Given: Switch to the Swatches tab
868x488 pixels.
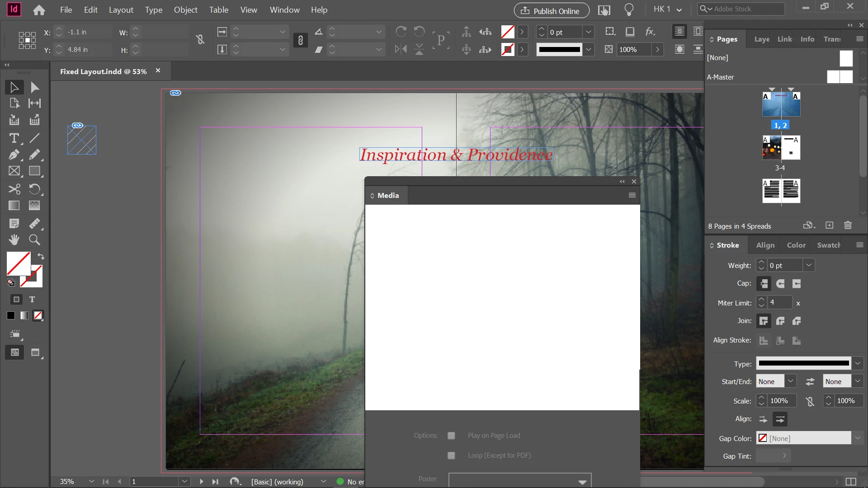Looking at the screenshot, I should pos(829,245).
